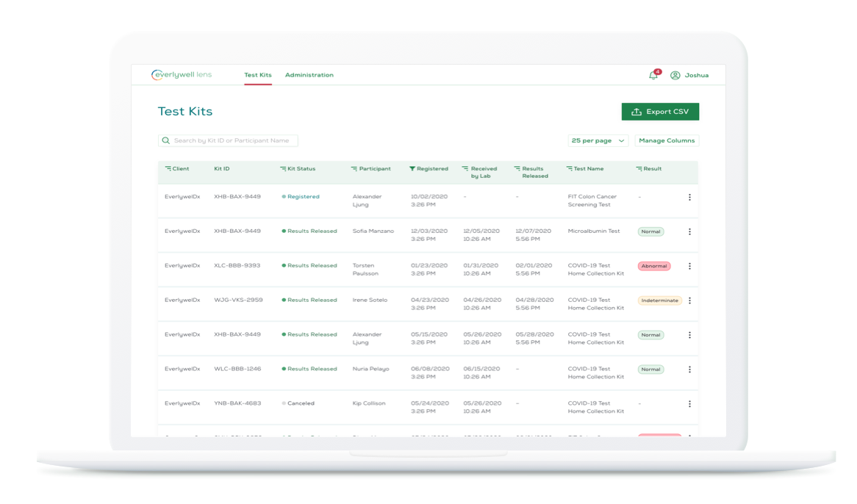Click the Registered column funnel icon
Screen dimensions: 857x504
412,169
